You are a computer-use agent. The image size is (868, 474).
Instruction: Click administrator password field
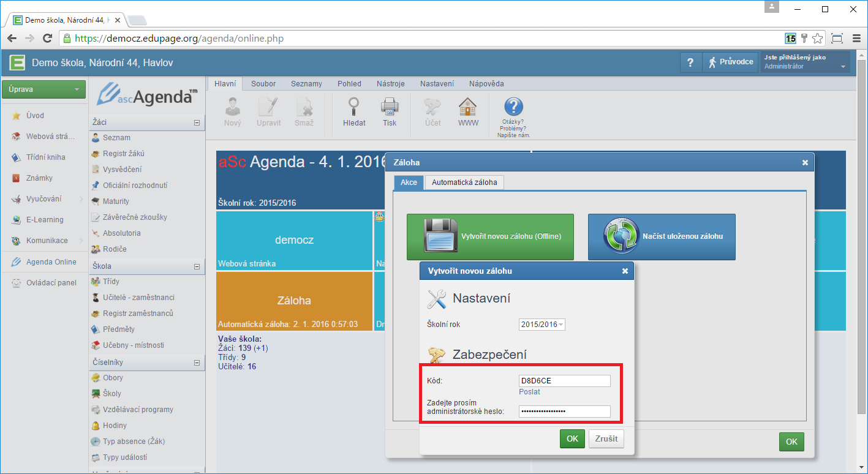[565, 412]
